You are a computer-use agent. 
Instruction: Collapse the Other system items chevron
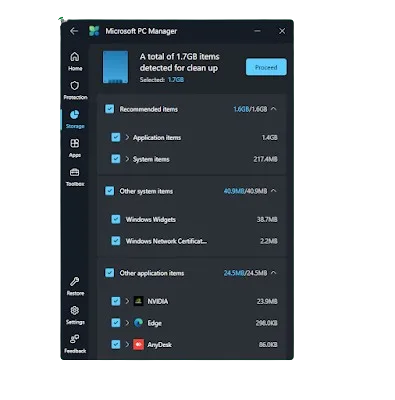[274, 191]
